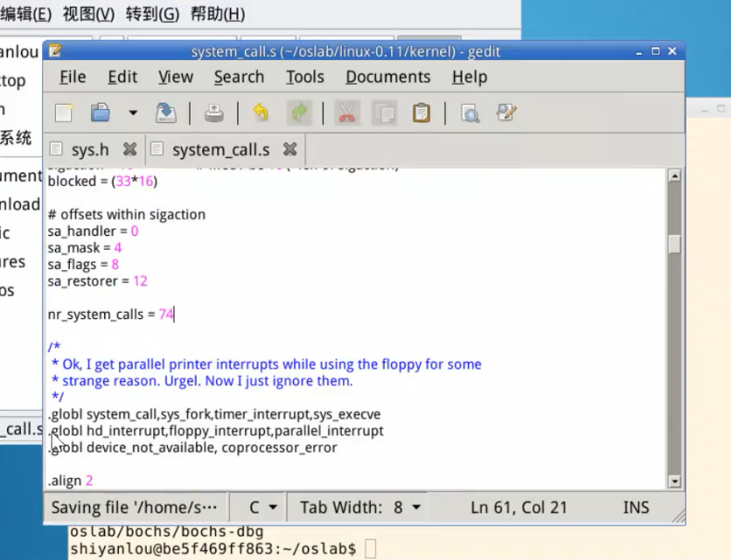Open Find using the magnifier icon

pos(470,113)
